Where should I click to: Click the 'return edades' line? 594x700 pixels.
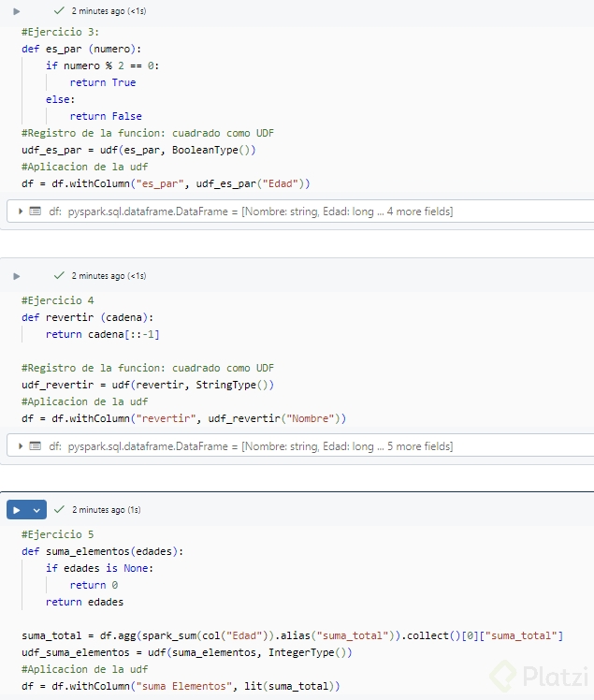click(84, 603)
